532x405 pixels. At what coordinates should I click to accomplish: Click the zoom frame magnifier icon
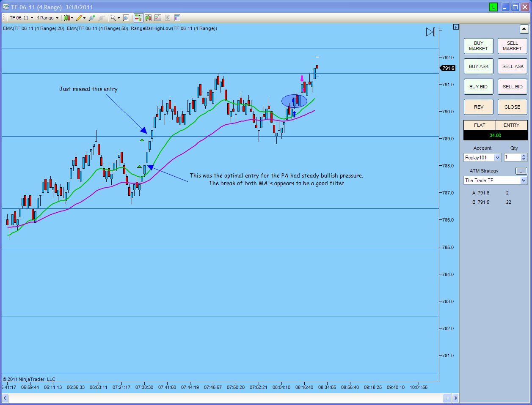point(126,18)
